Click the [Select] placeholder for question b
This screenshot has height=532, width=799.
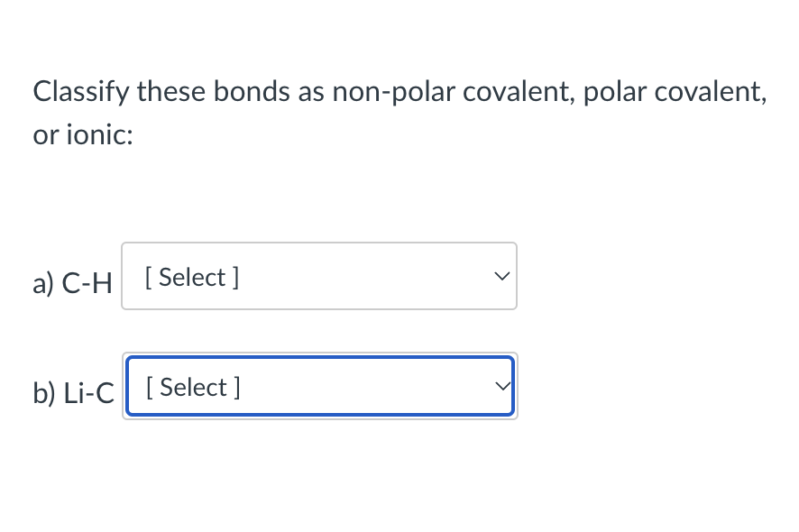pyautogui.click(x=190, y=387)
